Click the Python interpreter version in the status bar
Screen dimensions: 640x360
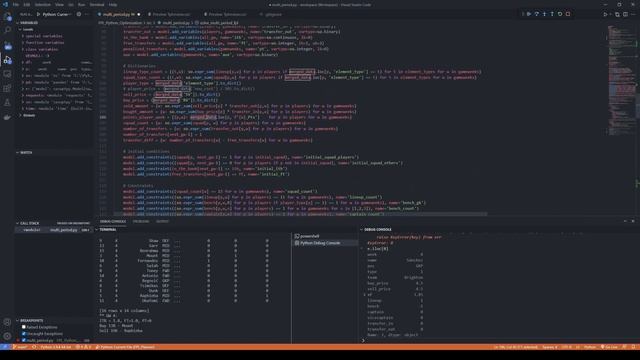pyautogui.click(x=56, y=347)
